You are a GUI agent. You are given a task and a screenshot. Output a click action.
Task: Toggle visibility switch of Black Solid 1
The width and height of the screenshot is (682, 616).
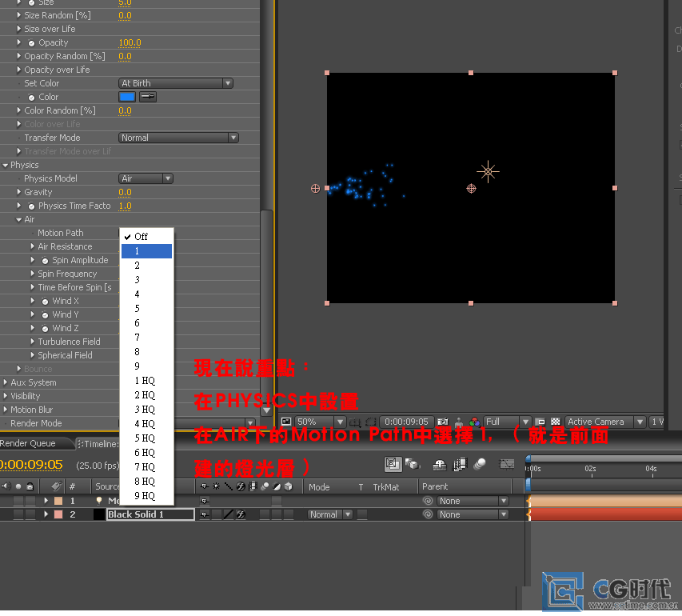6,514
